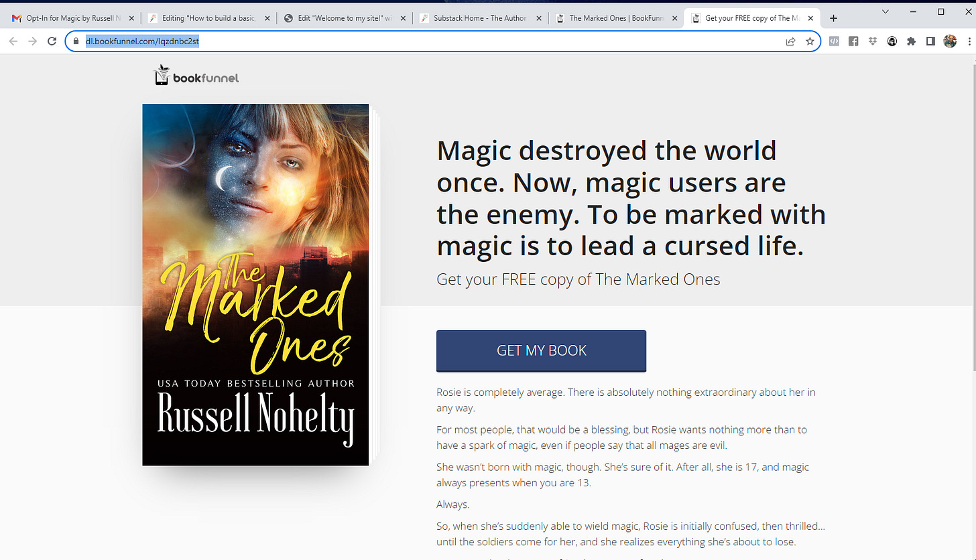Select the Get your FREE copy tab

(751, 19)
